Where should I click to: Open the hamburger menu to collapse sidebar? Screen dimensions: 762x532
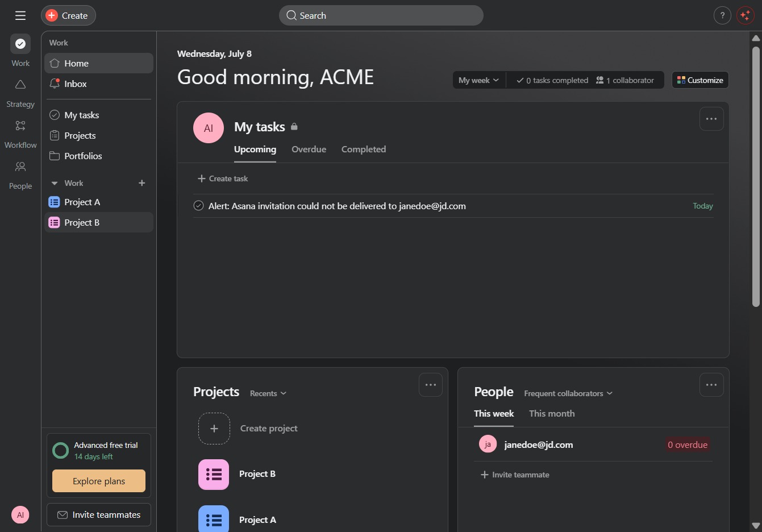pos(20,15)
